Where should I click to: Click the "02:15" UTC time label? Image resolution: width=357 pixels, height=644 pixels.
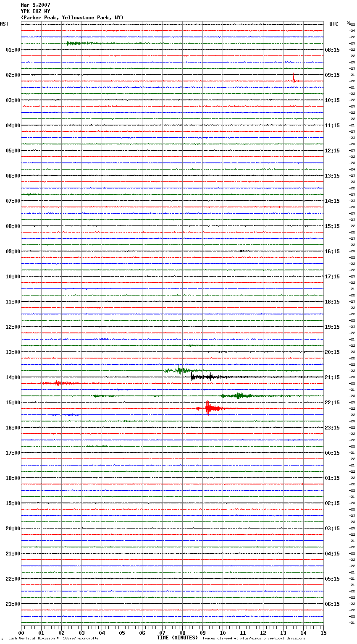click(x=332, y=503)
